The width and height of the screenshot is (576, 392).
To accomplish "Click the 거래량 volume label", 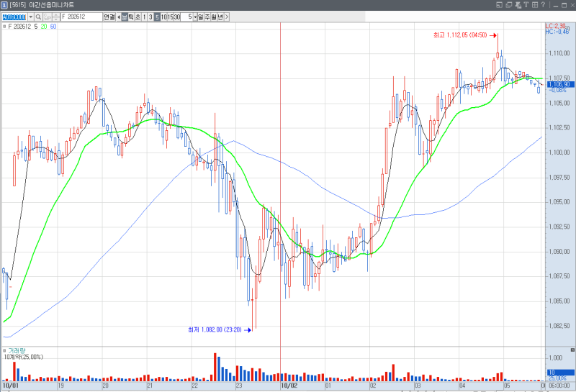I will tap(17, 350).
